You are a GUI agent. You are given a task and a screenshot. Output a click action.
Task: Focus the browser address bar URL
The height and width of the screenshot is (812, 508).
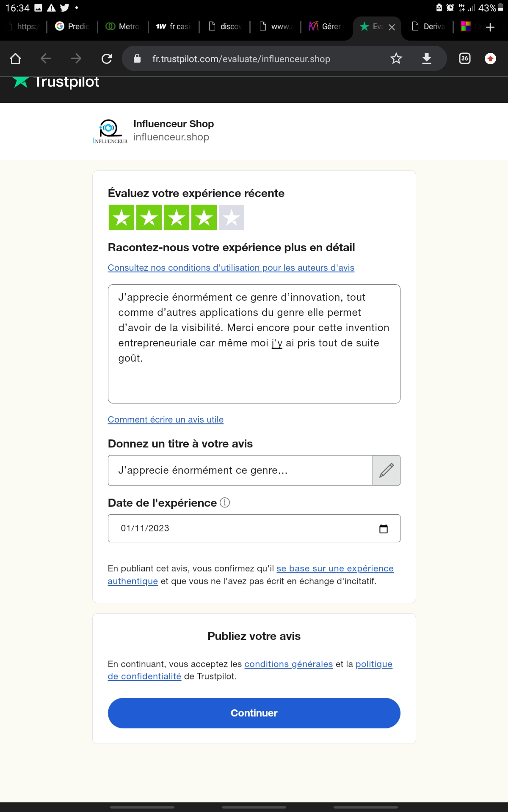click(241, 59)
